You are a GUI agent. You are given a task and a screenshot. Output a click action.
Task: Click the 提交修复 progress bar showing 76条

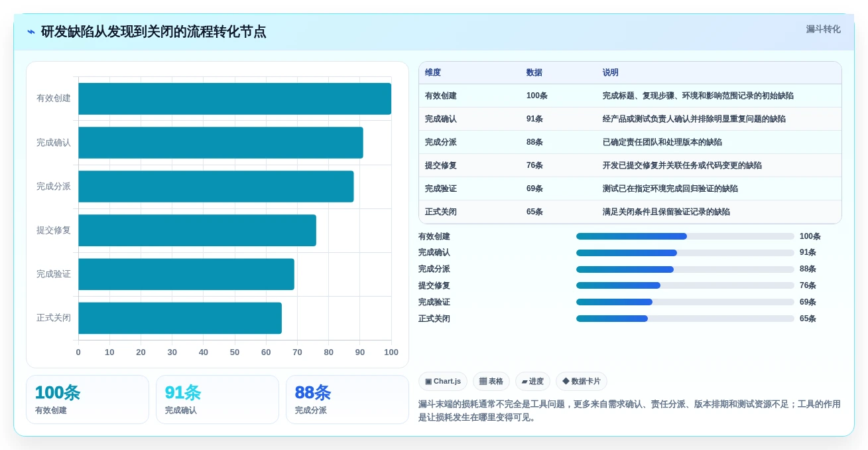tap(685, 285)
